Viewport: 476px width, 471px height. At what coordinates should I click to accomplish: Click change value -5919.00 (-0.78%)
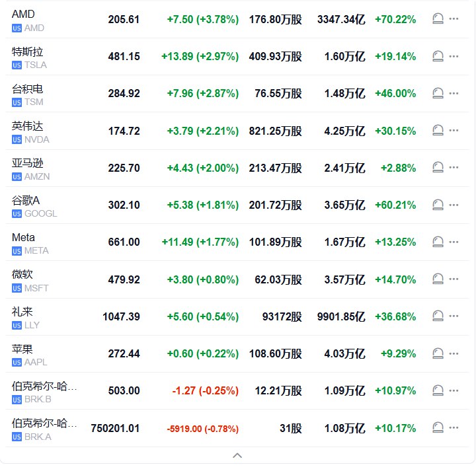point(203,429)
